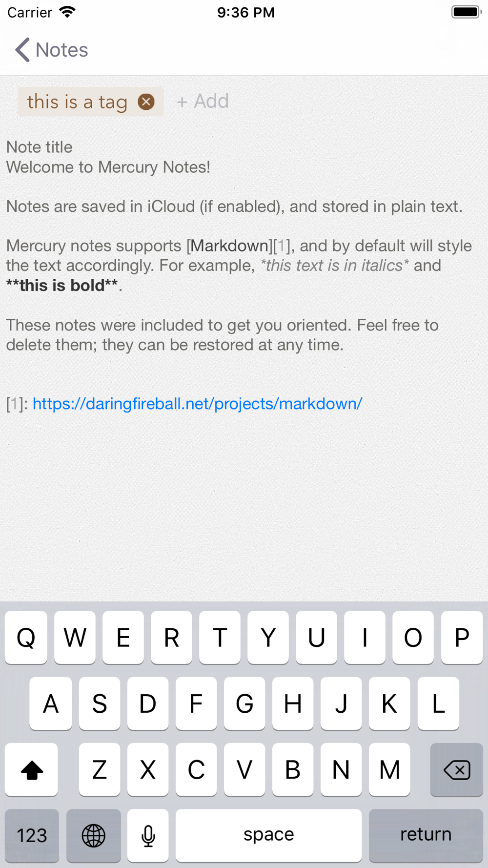Viewport: 488px width, 868px height.
Task: Tap the P key
Action: click(462, 638)
